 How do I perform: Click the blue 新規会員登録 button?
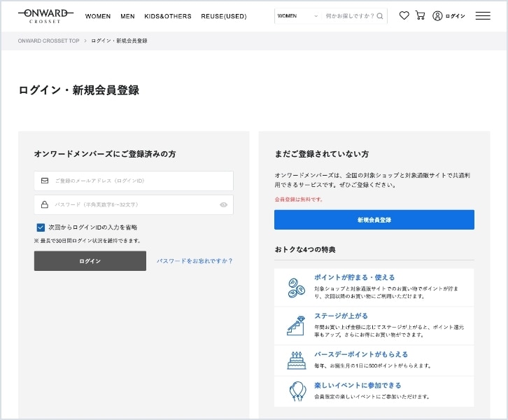coord(374,220)
